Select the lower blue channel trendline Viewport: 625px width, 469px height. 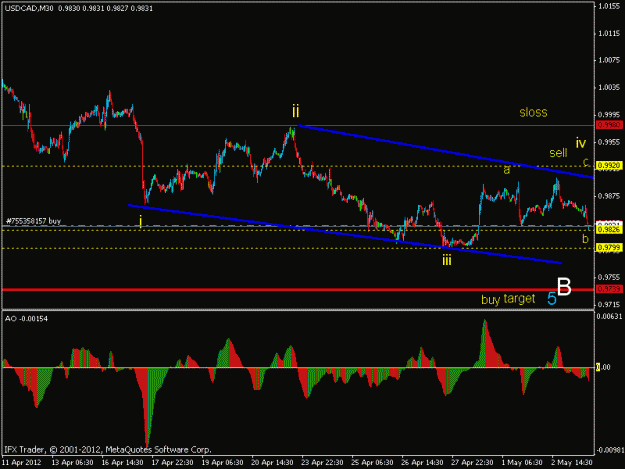[345, 234]
